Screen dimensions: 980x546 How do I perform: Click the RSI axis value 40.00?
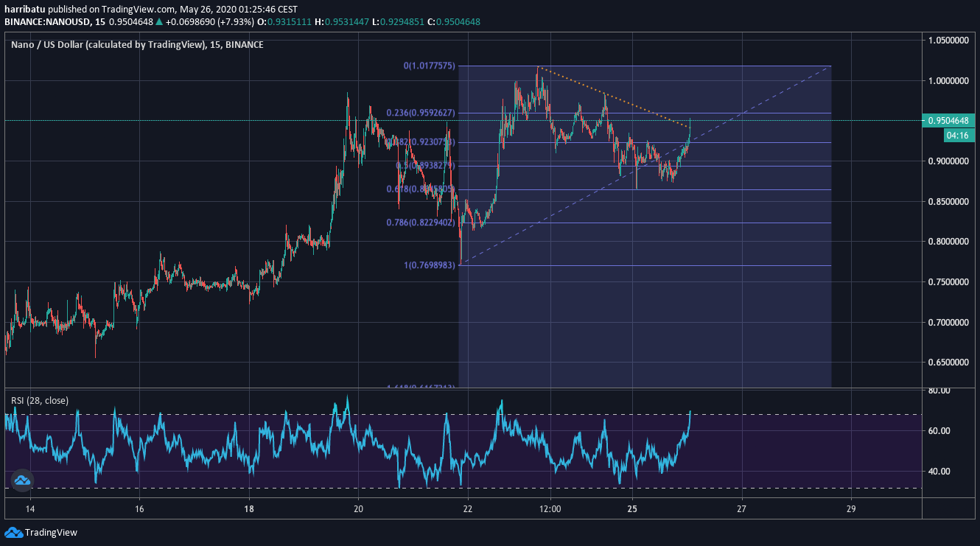pos(938,472)
